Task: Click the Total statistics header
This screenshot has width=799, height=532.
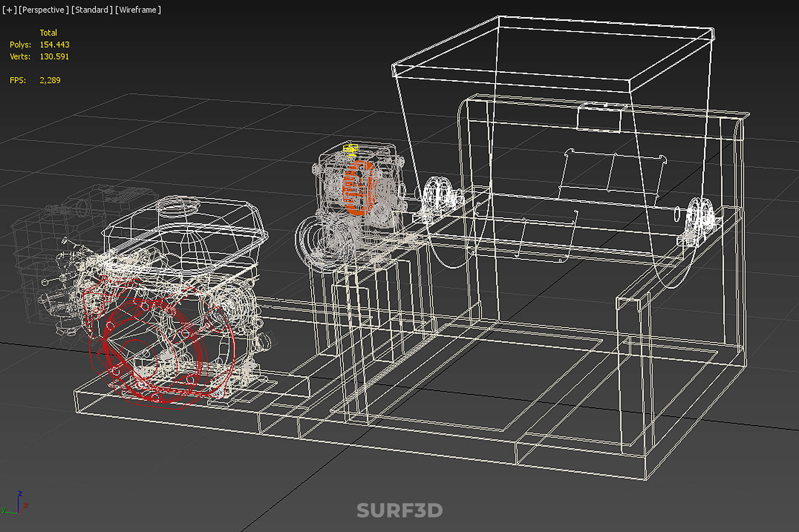Action: (x=48, y=32)
